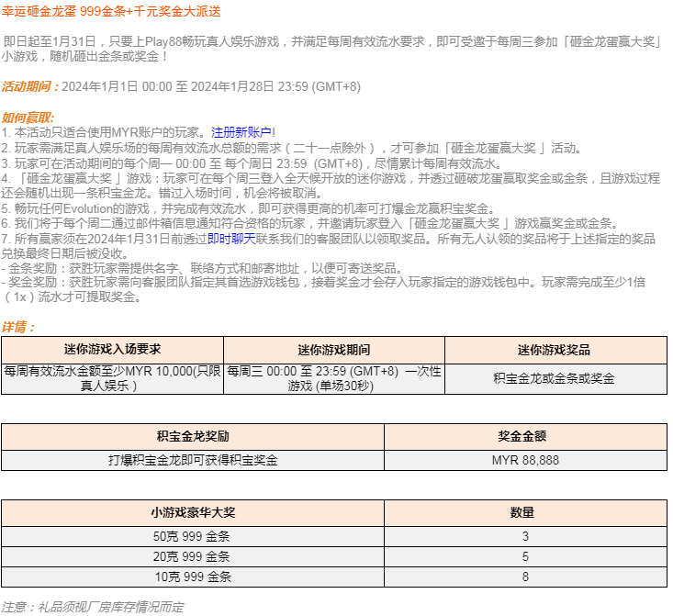Click the 每周三 game schedule cell
Viewport: 673px width, 616px height.
(x=334, y=378)
